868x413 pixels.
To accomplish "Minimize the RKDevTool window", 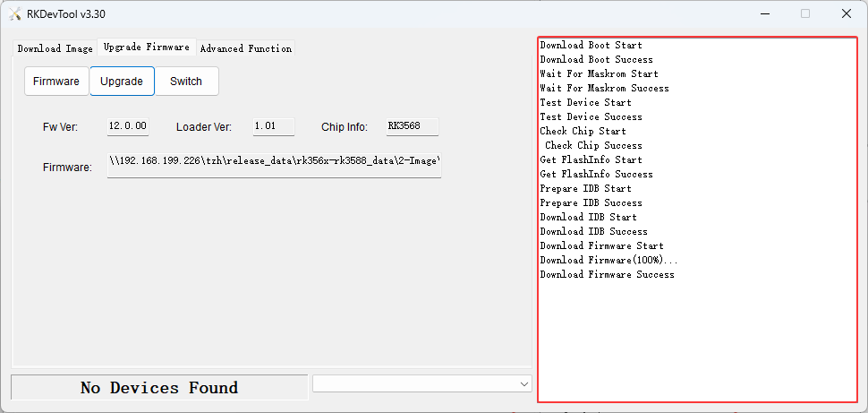I will 765,13.
